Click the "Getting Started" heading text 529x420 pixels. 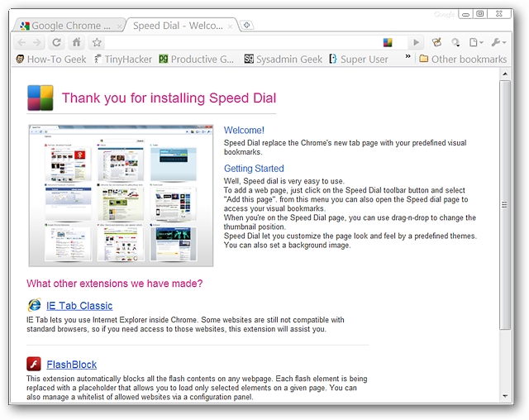[254, 169]
